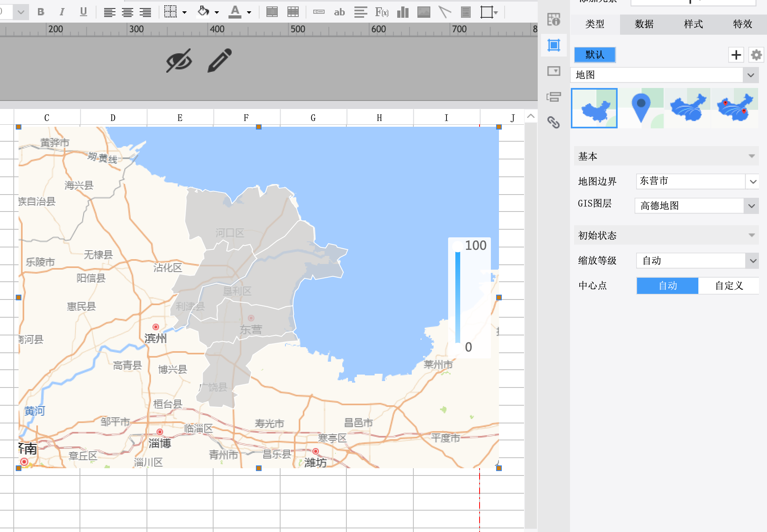Image resolution: width=767 pixels, height=532 pixels.
Task: Select column header I
Action: pos(446,117)
